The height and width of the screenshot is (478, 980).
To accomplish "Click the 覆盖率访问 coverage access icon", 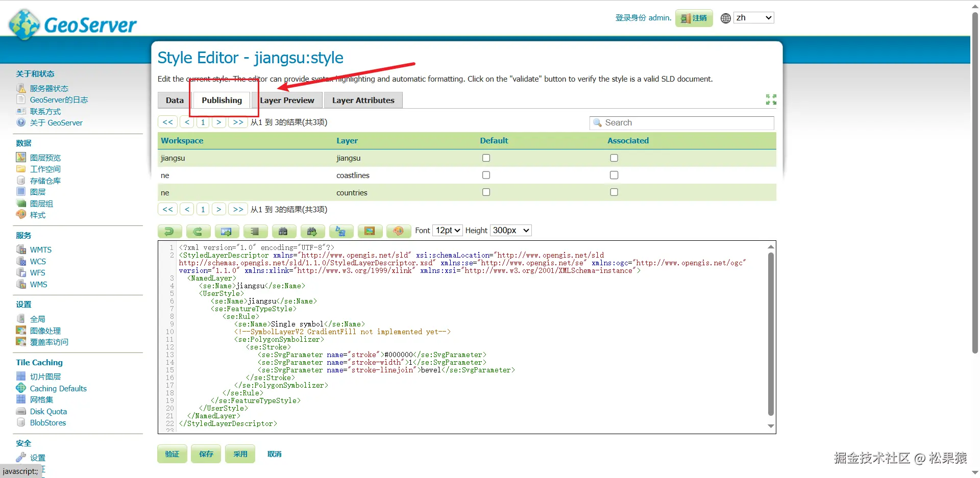I will [21, 342].
